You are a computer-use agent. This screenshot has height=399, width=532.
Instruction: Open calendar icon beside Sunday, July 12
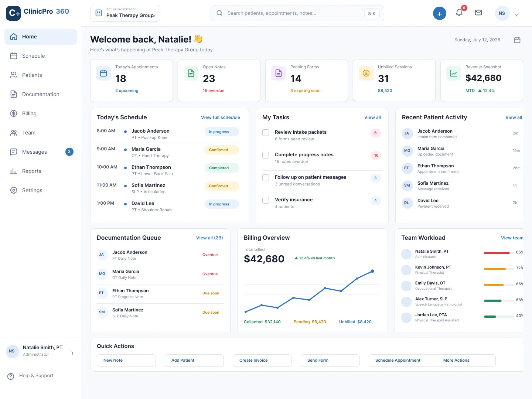pos(517,40)
